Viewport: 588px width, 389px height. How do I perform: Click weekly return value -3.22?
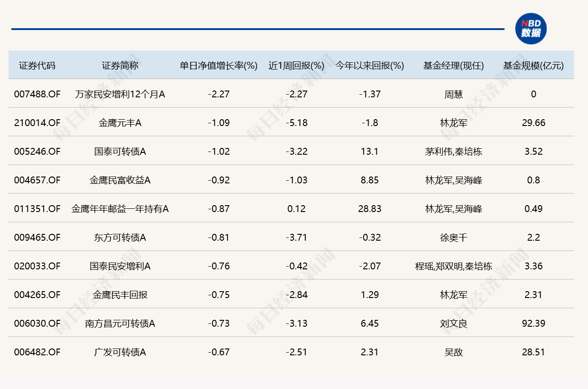point(297,152)
